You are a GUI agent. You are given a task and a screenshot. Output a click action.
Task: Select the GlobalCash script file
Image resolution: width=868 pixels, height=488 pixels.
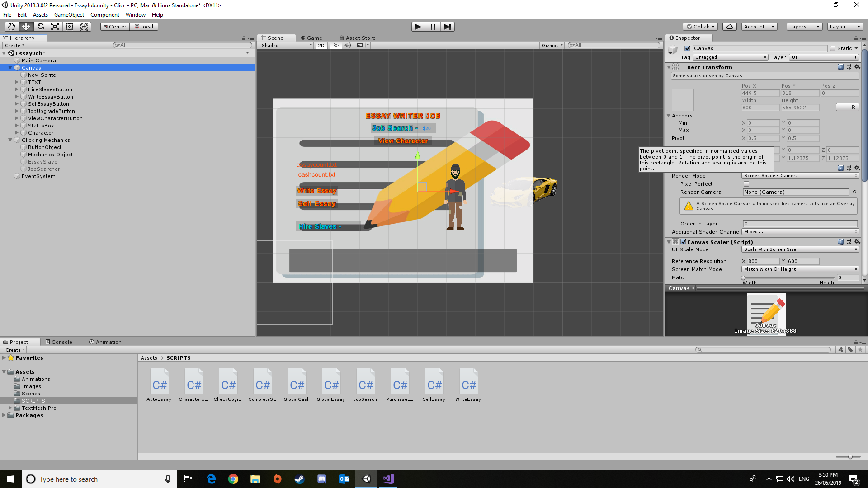coord(297,385)
